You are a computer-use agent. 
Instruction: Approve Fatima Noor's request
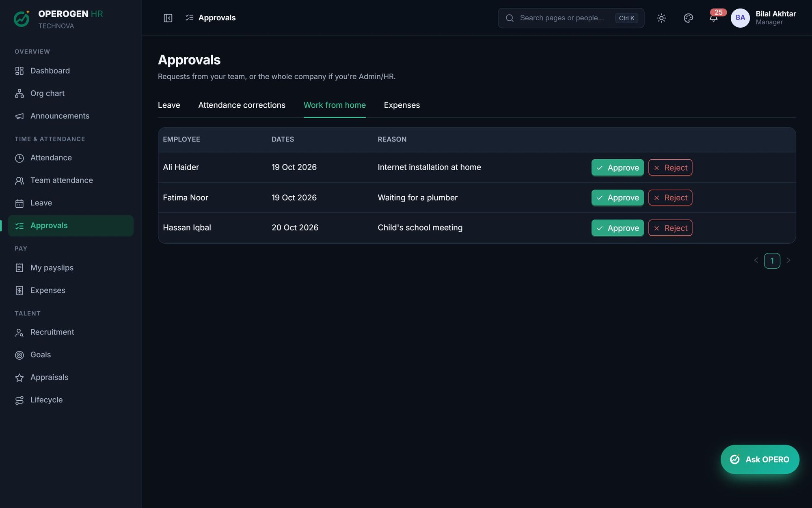[x=618, y=198]
